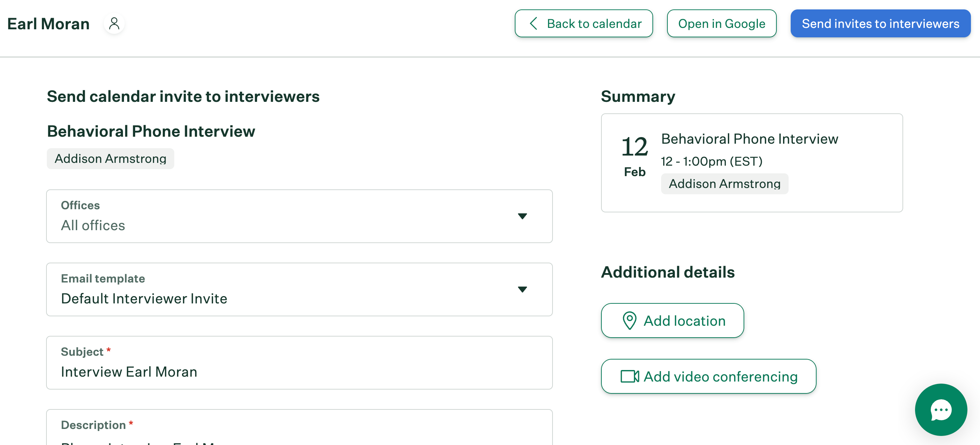Image resolution: width=980 pixels, height=445 pixels.
Task: Click the candidate profile person icon
Action: 114,24
